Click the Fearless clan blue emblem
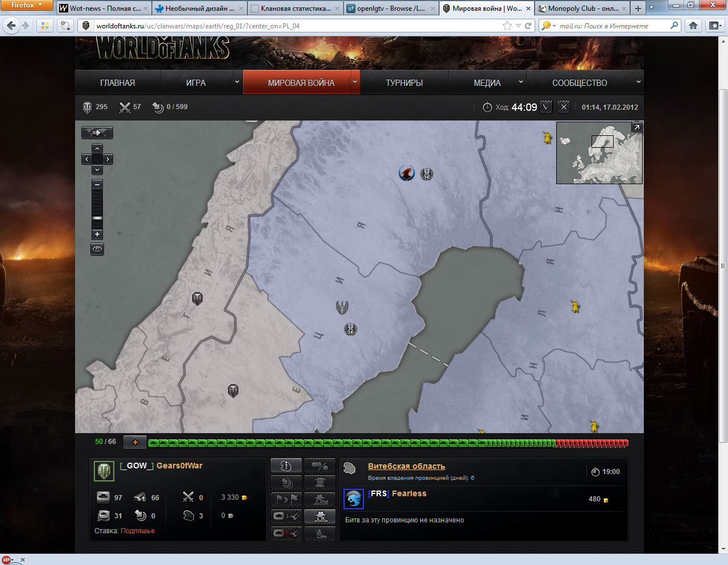Screen dimensions: 728x565 coord(354,499)
